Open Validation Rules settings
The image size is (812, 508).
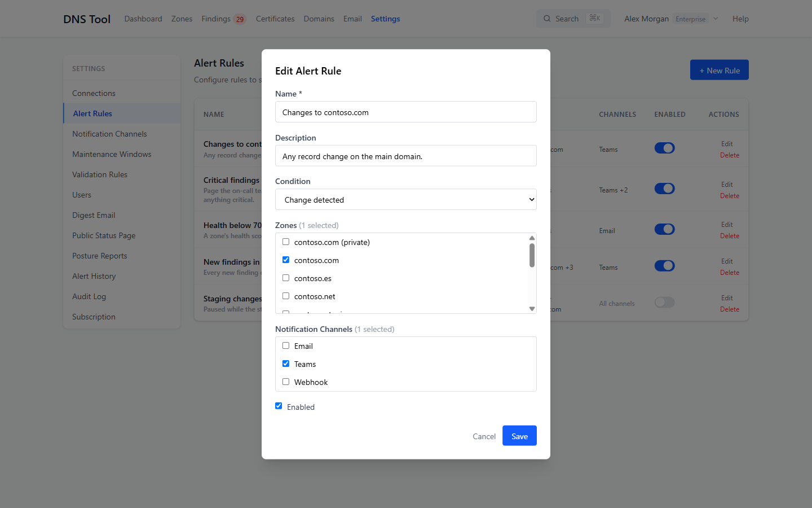tap(122, 174)
